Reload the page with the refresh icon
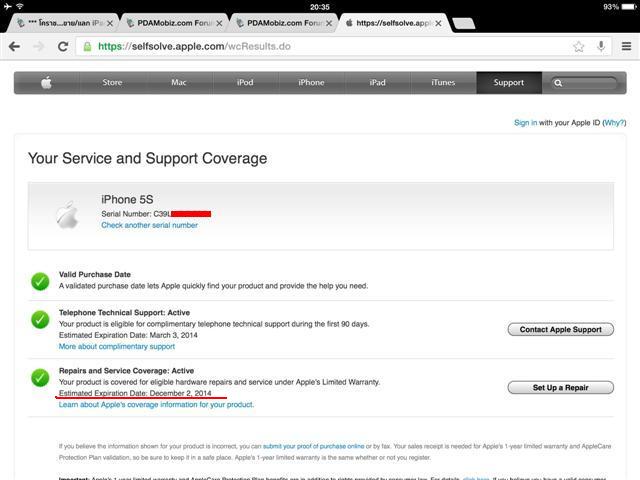 [x=63, y=47]
